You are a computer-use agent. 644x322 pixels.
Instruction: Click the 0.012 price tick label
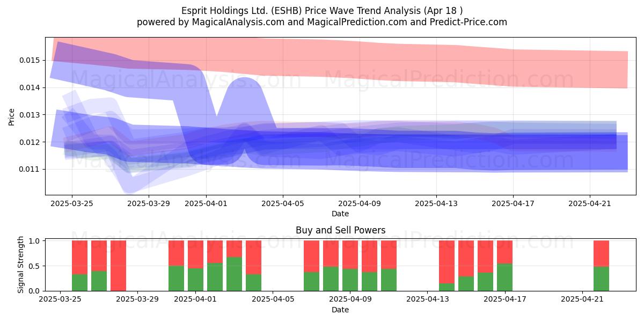30,142
